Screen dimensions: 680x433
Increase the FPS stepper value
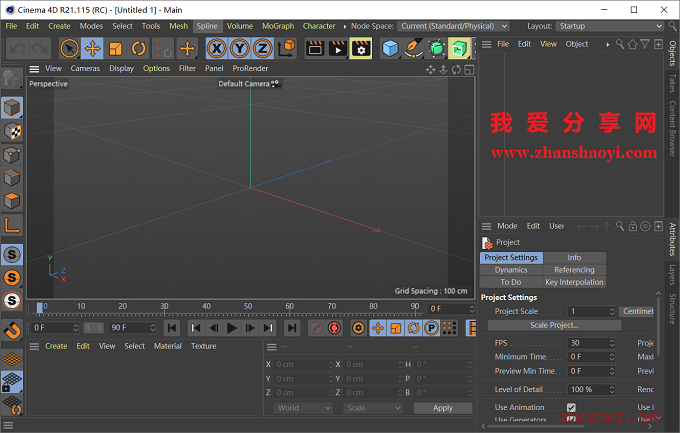(612, 341)
